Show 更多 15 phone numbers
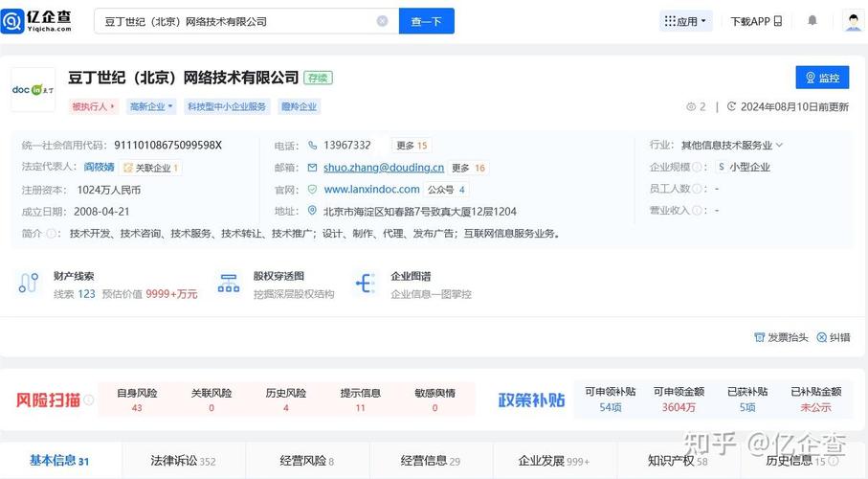 click(412, 146)
